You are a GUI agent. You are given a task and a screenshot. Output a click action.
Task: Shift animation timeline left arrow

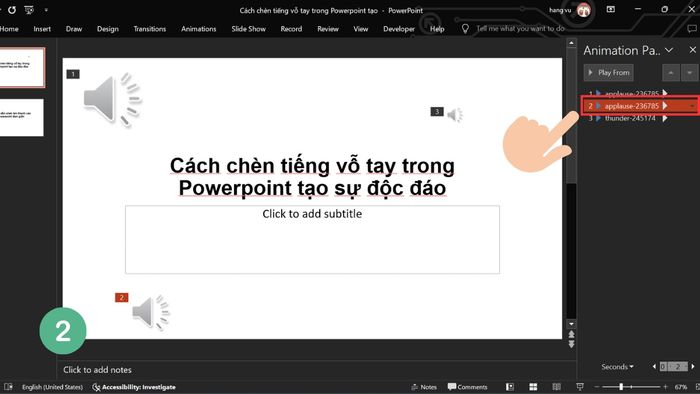[x=654, y=366]
